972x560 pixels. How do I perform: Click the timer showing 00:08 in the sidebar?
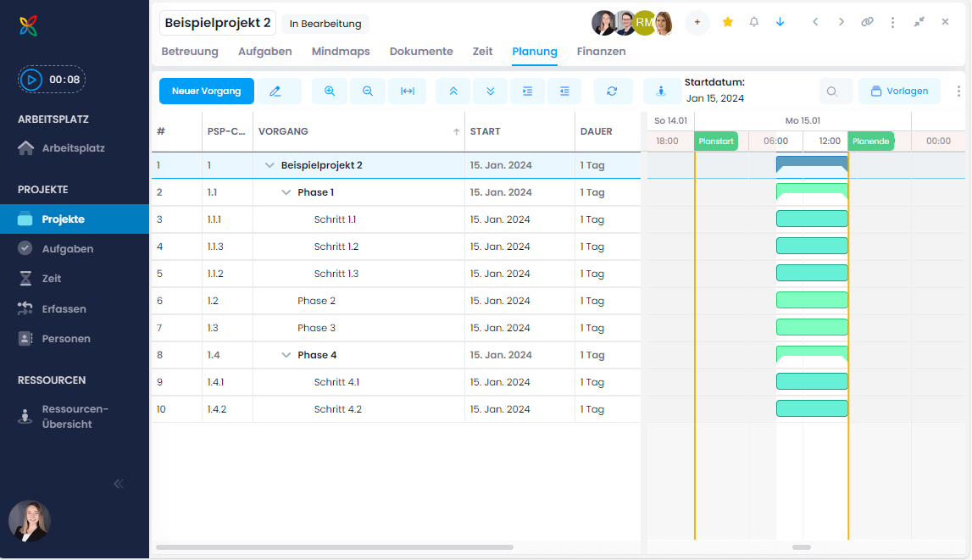[50, 79]
